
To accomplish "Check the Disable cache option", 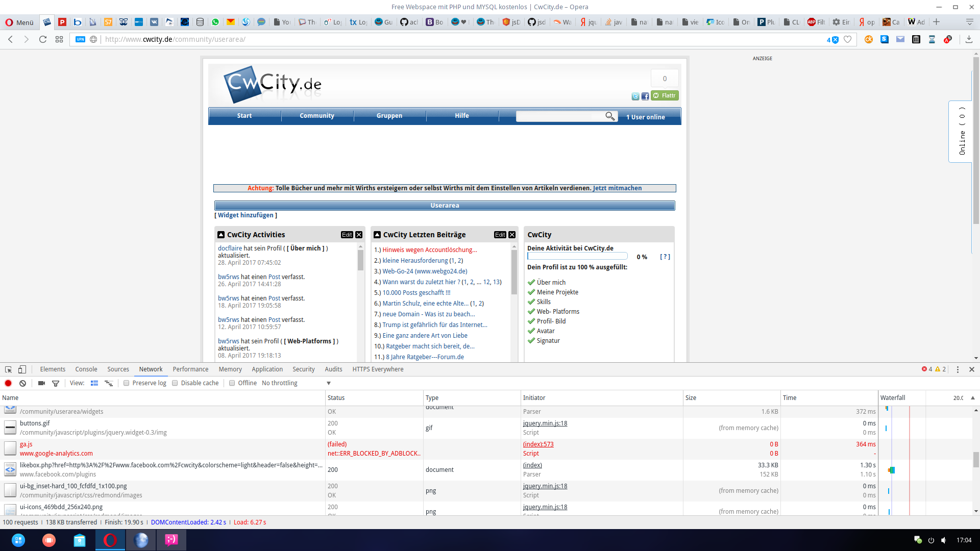I will click(x=175, y=383).
